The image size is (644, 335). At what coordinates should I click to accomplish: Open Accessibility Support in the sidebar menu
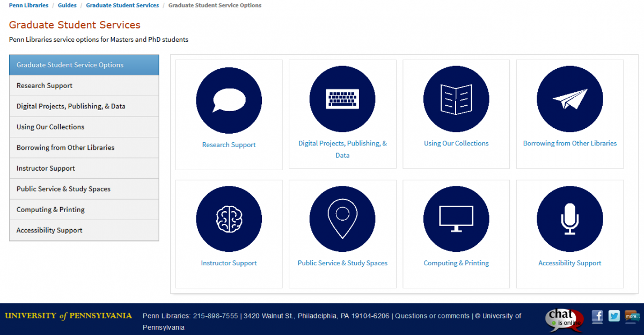(x=84, y=230)
